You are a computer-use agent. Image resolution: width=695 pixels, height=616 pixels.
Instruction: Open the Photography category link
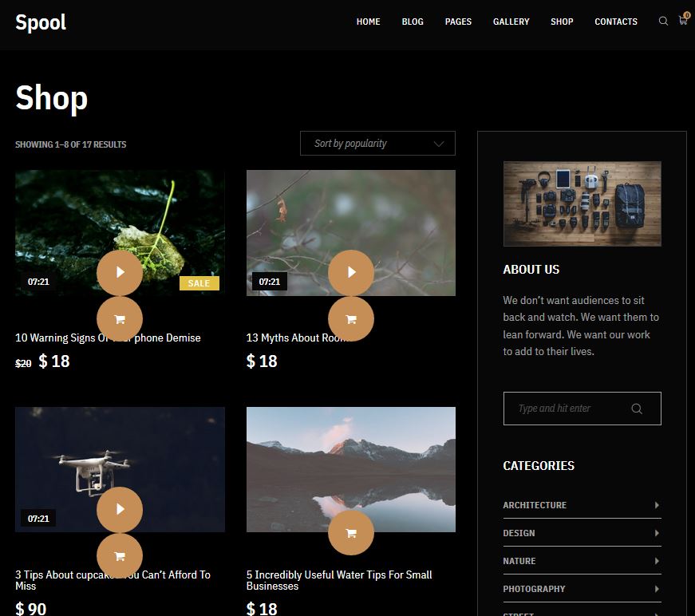coord(534,589)
